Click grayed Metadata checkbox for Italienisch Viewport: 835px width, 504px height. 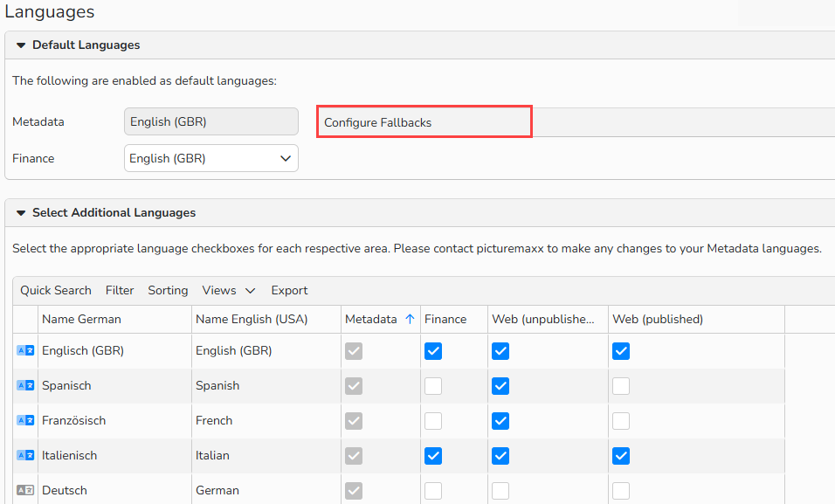point(354,456)
